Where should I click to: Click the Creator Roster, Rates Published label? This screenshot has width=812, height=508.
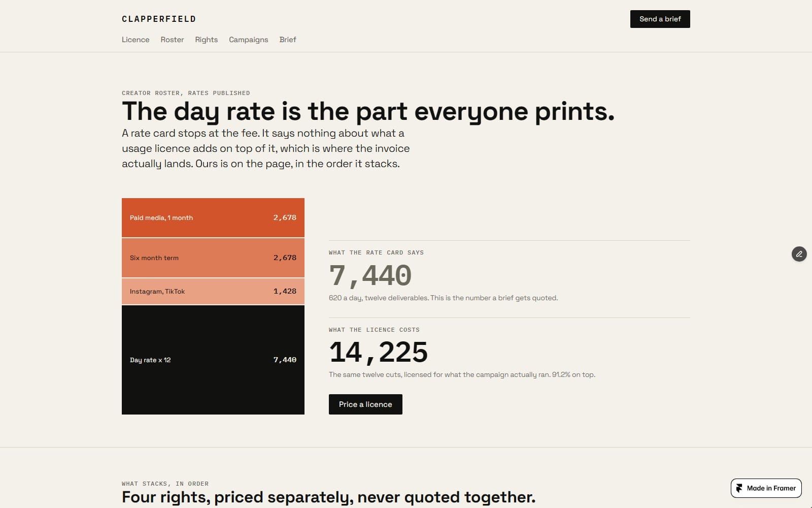pos(186,93)
